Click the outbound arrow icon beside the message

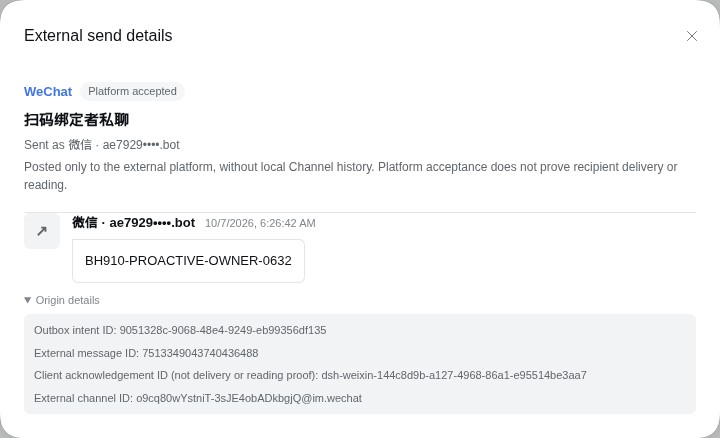click(x=42, y=231)
